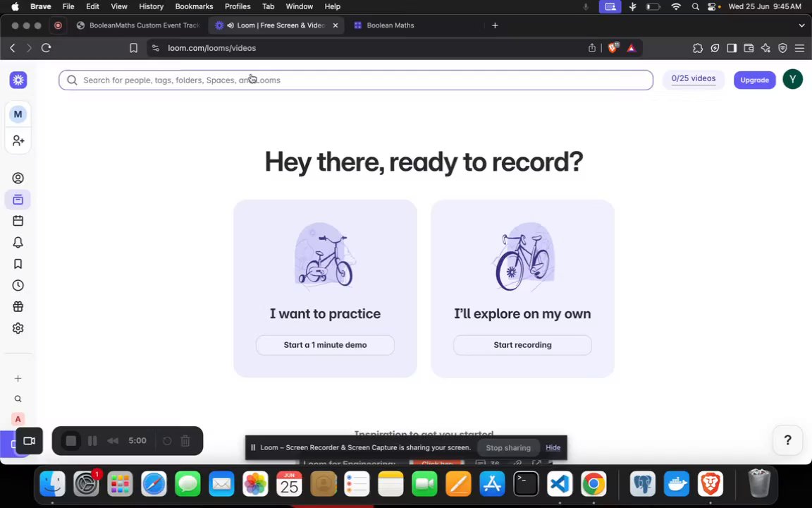Open the bookmark icon in sidebar
The height and width of the screenshot is (508, 812).
point(18,264)
